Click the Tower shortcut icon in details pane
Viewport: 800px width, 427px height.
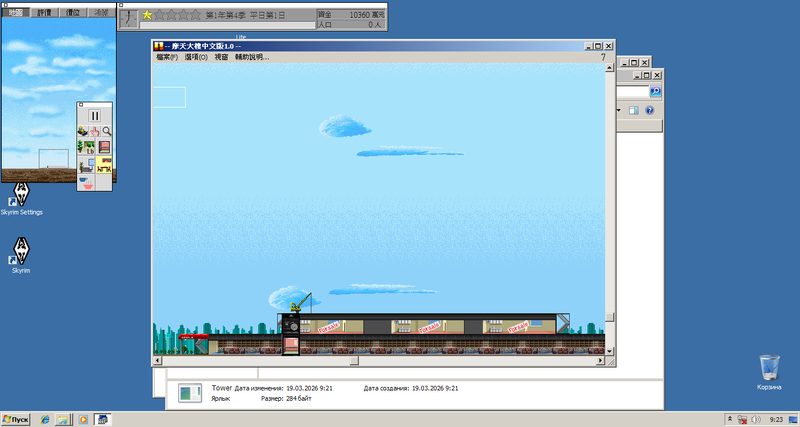tap(189, 393)
